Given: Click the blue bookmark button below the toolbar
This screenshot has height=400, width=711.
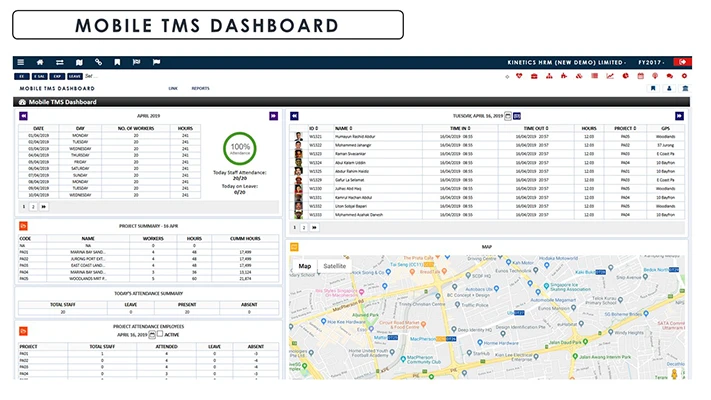Looking at the screenshot, I should pyautogui.click(x=653, y=88).
